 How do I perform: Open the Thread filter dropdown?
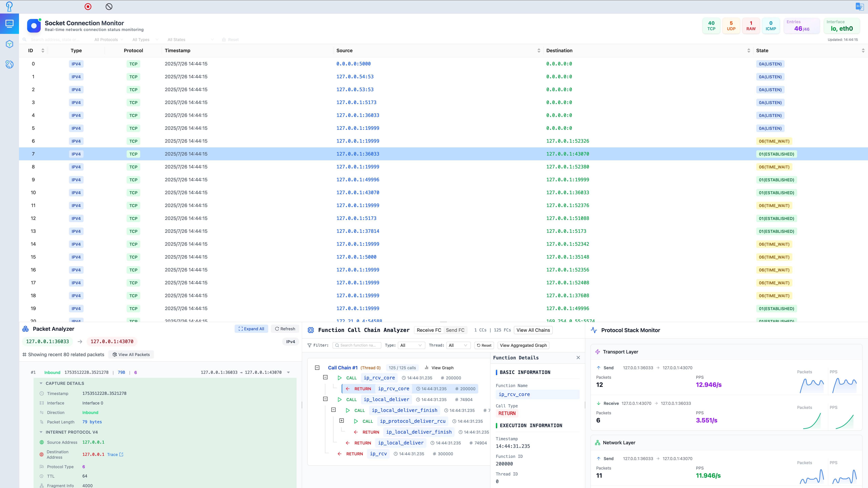pyautogui.click(x=458, y=345)
